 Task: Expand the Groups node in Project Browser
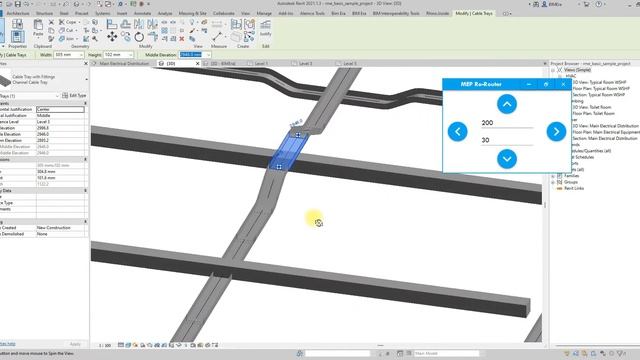(553, 182)
